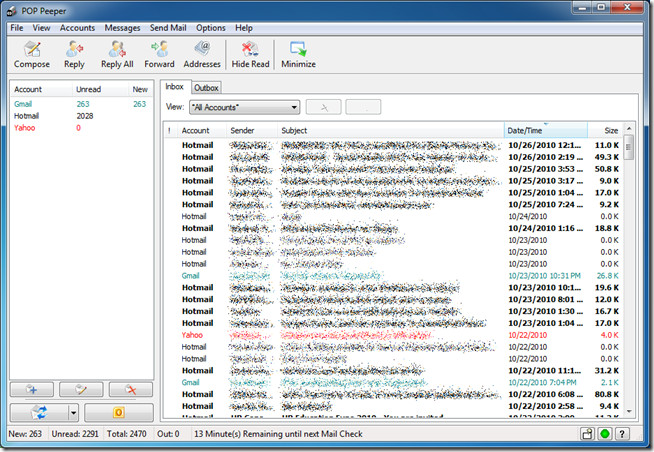Toggle Hide Read messages icon
Screen dimensions: 654x452
pyautogui.click(x=250, y=55)
